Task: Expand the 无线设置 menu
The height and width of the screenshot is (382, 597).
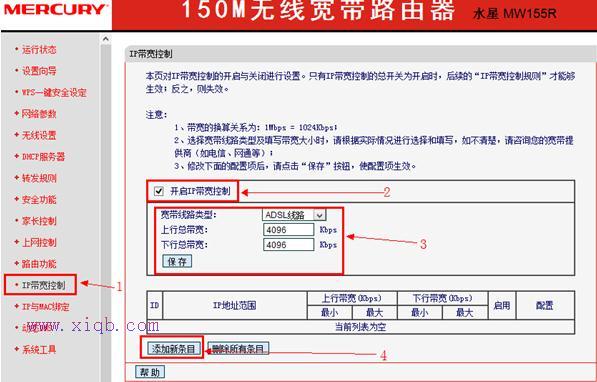Action: [x=39, y=135]
